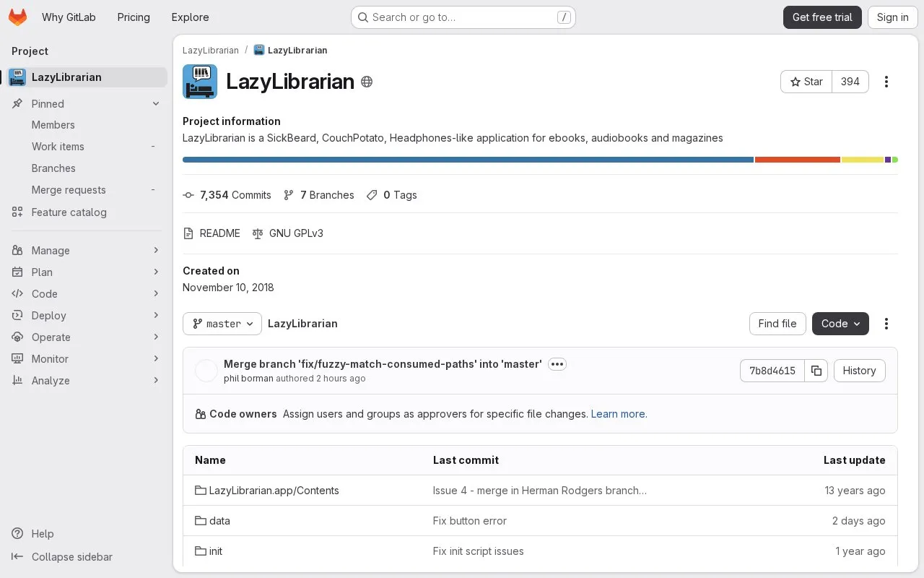Click the LazyLibrarian repository path after branch selector

pyautogui.click(x=302, y=324)
